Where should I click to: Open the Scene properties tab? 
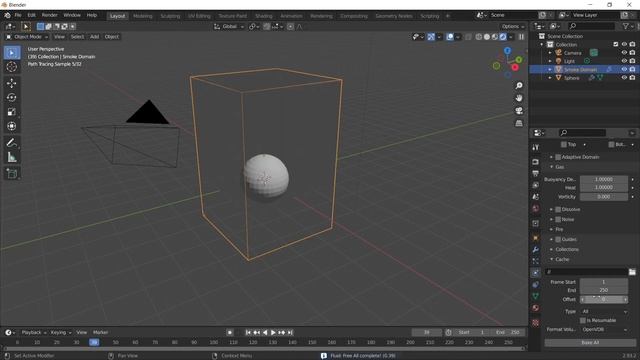click(536, 197)
